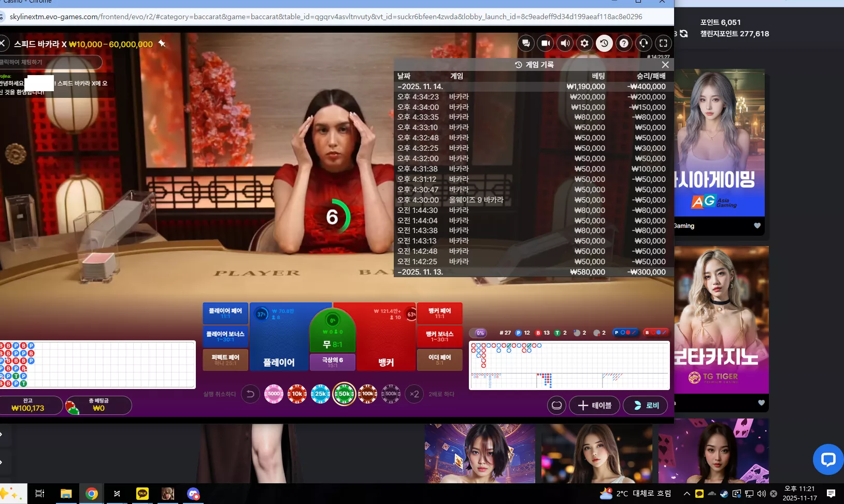Click the 총 베팅금 total bet display
Viewport: 844px width, 504px height.
coord(98,405)
